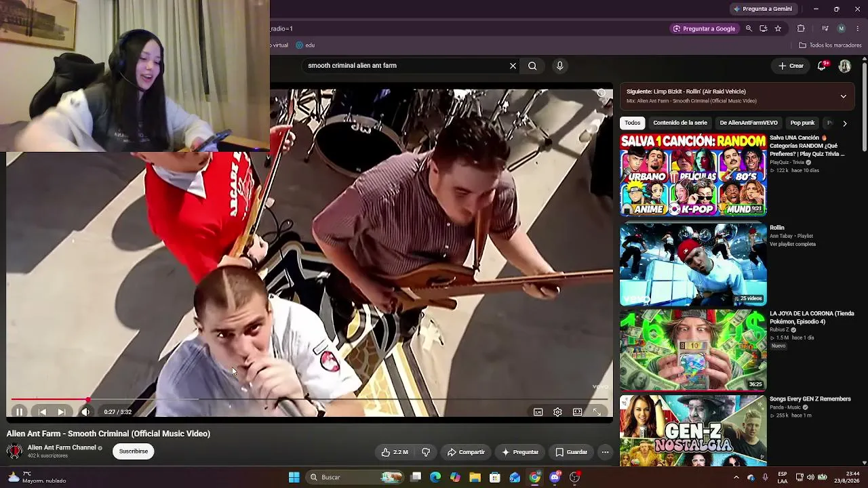
Task: Open the Chrome zoom magnifier icon
Action: (749, 28)
